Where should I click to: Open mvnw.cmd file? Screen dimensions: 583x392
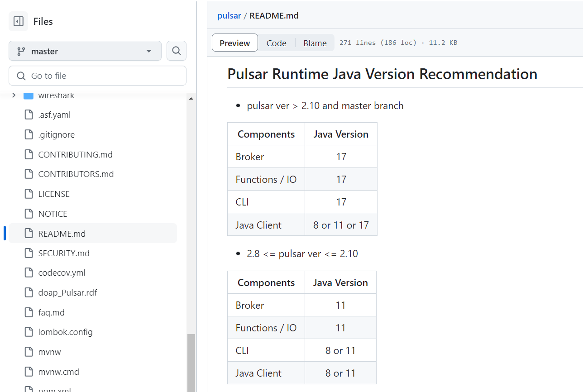[x=58, y=372]
